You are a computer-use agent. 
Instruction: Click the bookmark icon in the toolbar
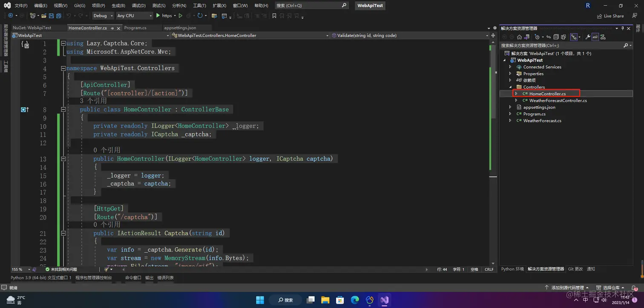(x=274, y=16)
